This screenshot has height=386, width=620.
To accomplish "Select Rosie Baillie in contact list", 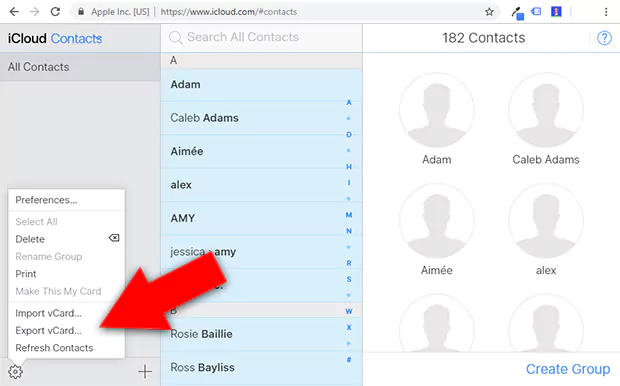I will pyautogui.click(x=253, y=334).
